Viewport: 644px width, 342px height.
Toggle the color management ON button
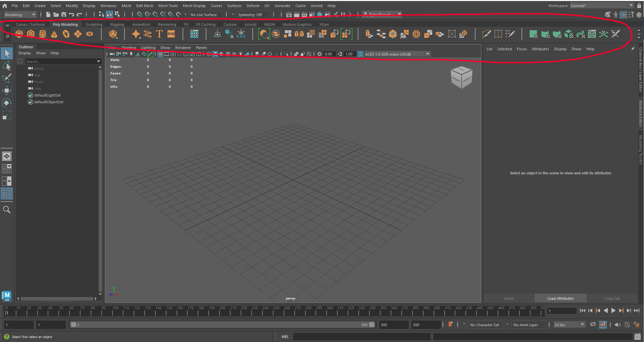pos(360,54)
